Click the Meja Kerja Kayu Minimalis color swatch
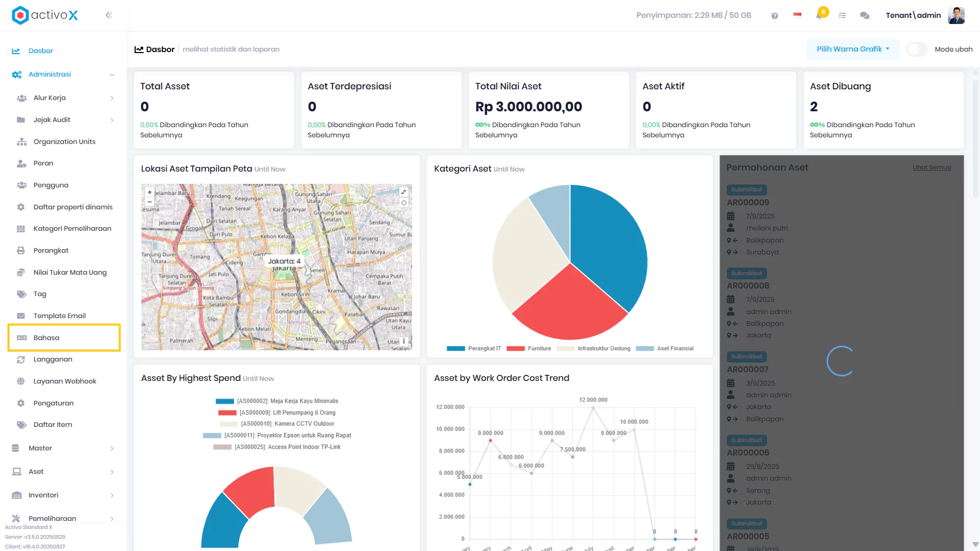The height and width of the screenshot is (551, 980). pyautogui.click(x=225, y=401)
